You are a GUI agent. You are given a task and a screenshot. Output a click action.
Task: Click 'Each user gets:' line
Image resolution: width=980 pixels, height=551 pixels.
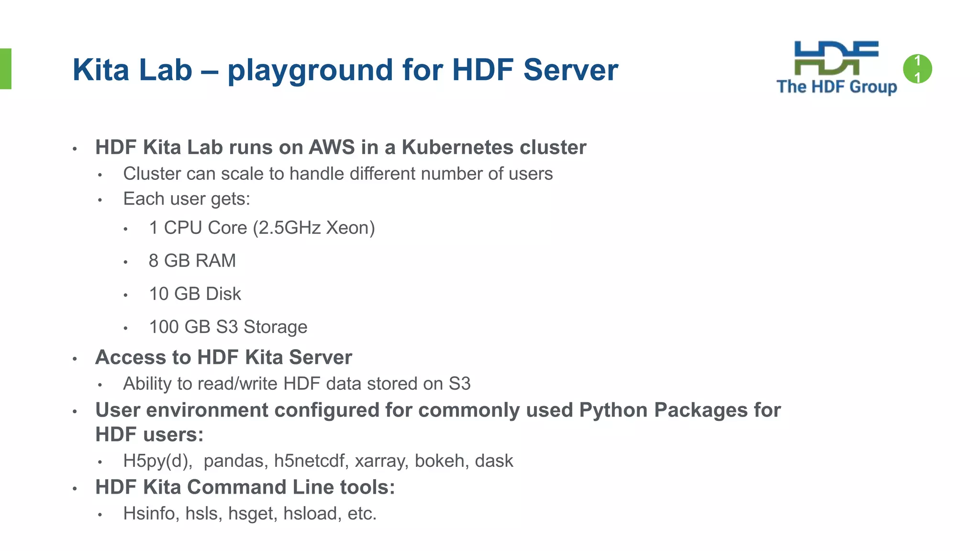pyautogui.click(x=187, y=199)
